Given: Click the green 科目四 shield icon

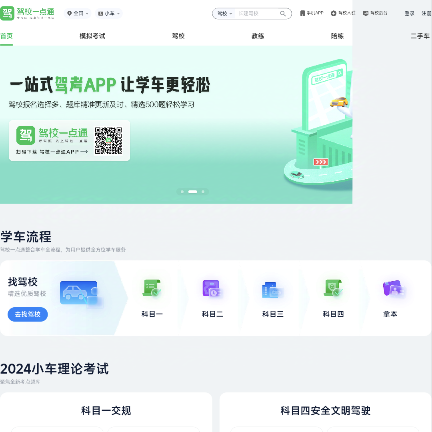Looking at the screenshot, I should coord(333,288).
